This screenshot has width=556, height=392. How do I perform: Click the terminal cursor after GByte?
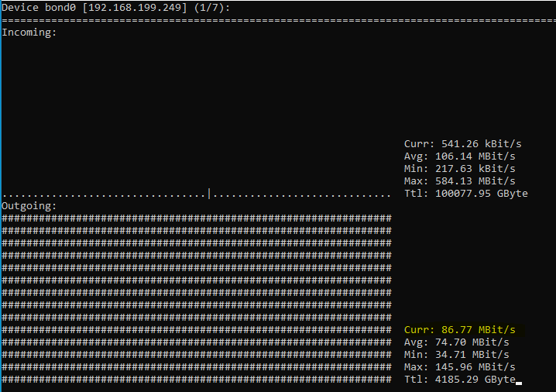519,383
